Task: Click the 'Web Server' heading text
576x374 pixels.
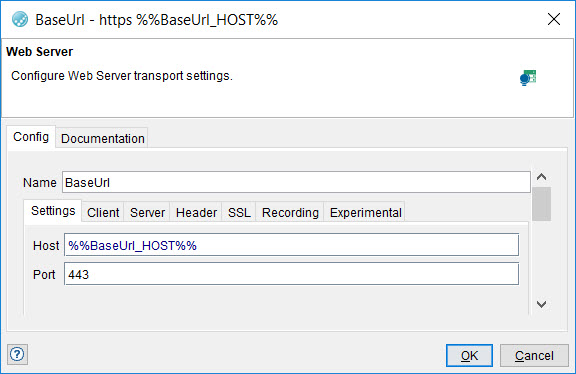Action: [40, 52]
